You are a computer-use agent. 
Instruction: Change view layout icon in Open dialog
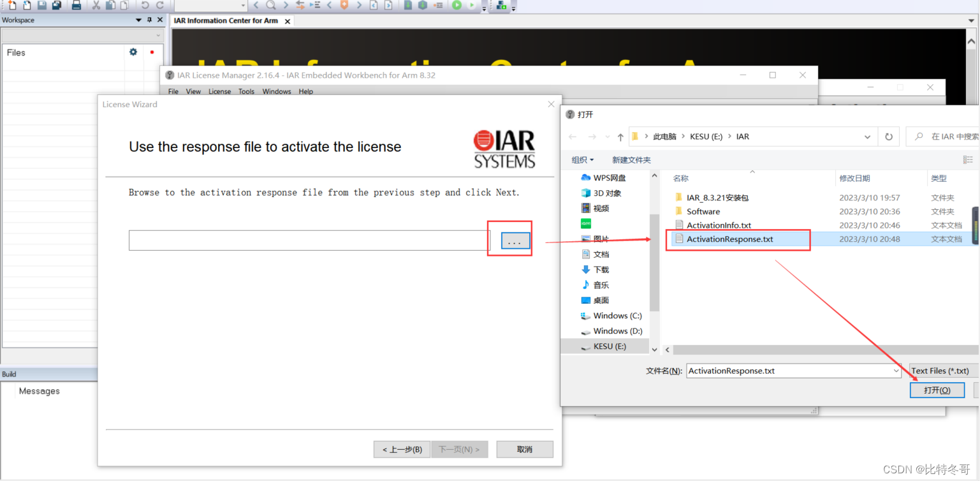pos(969,159)
